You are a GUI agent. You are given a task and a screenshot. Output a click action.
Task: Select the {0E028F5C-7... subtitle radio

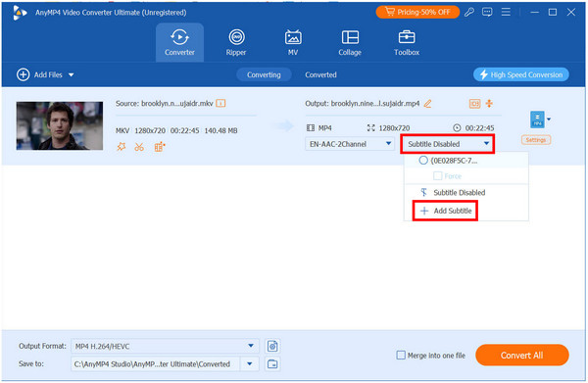pyautogui.click(x=423, y=161)
